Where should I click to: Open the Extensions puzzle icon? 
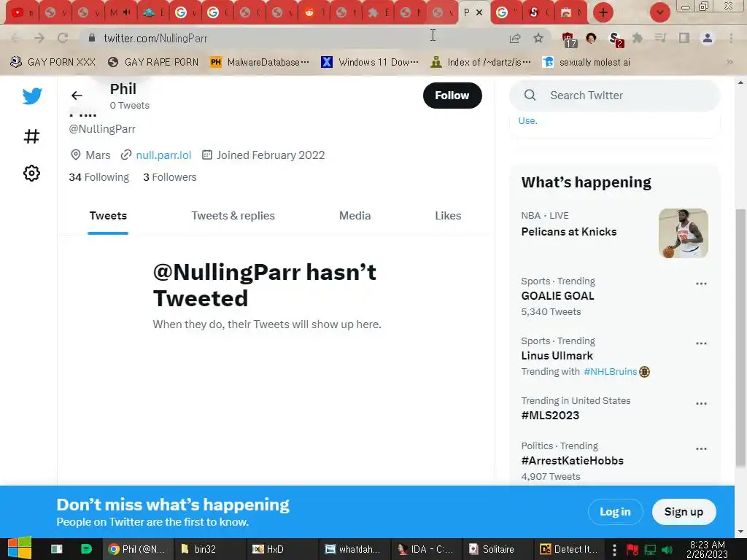pos(637,38)
